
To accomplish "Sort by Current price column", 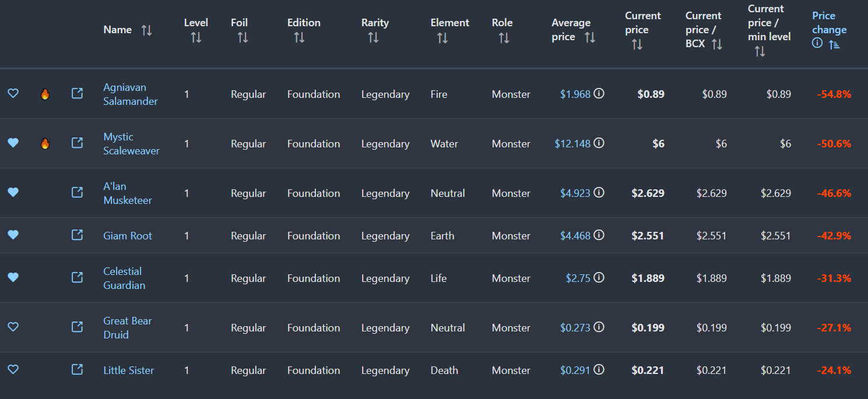I will (637, 44).
